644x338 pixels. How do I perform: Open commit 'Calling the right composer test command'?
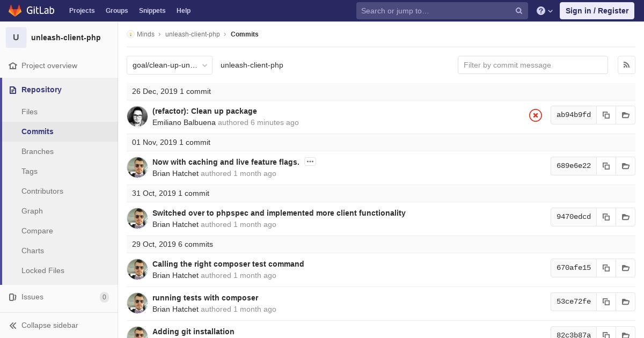click(x=228, y=264)
